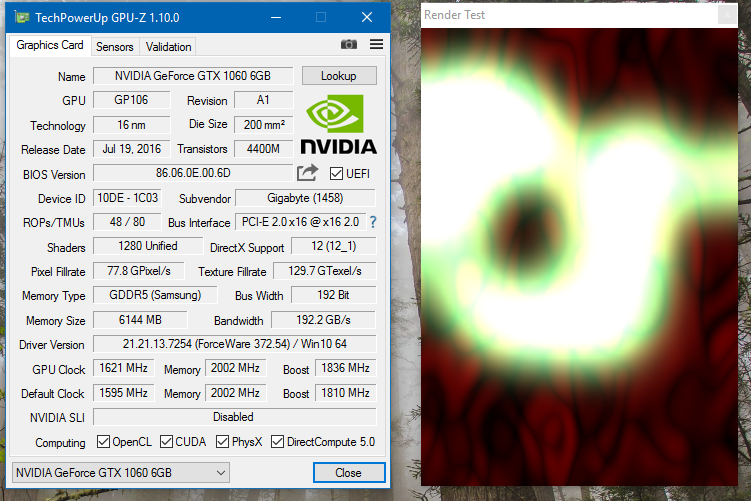Close the Render Test window

(x=728, y=15)
